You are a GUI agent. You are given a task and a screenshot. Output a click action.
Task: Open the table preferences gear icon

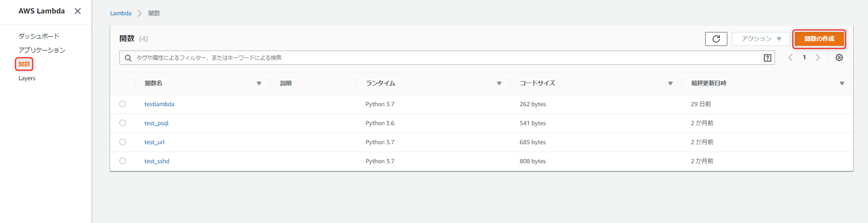pyautogui.click(x=839, y=57)
